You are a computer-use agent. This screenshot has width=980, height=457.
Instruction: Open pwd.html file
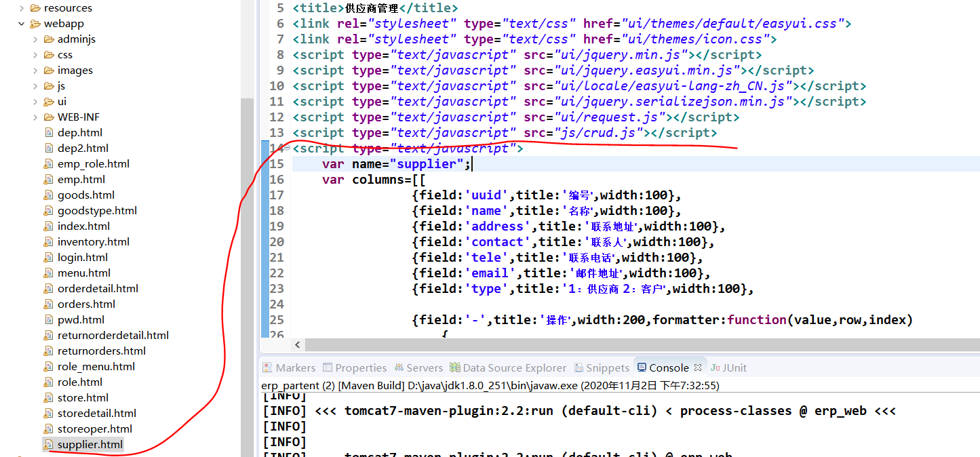(81, 320)
